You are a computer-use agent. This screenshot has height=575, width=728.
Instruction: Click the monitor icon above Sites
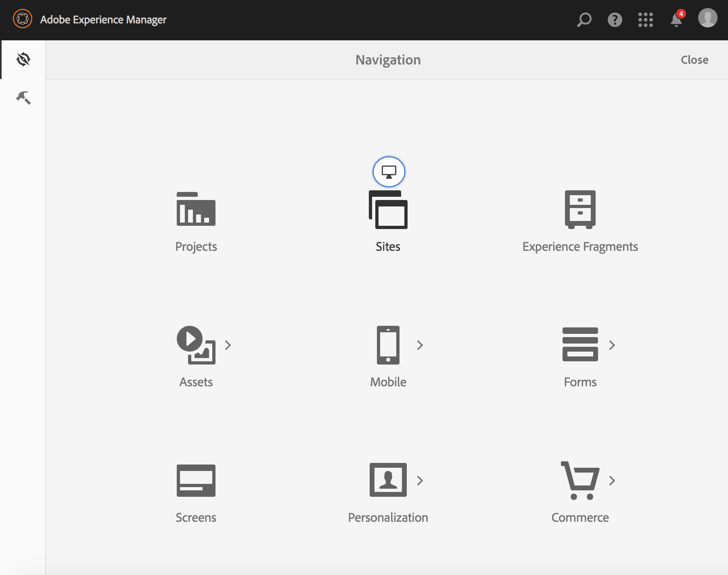[388, 171]
